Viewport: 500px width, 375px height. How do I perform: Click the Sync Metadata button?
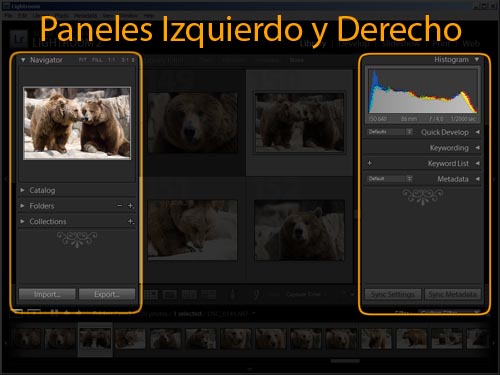453,294
